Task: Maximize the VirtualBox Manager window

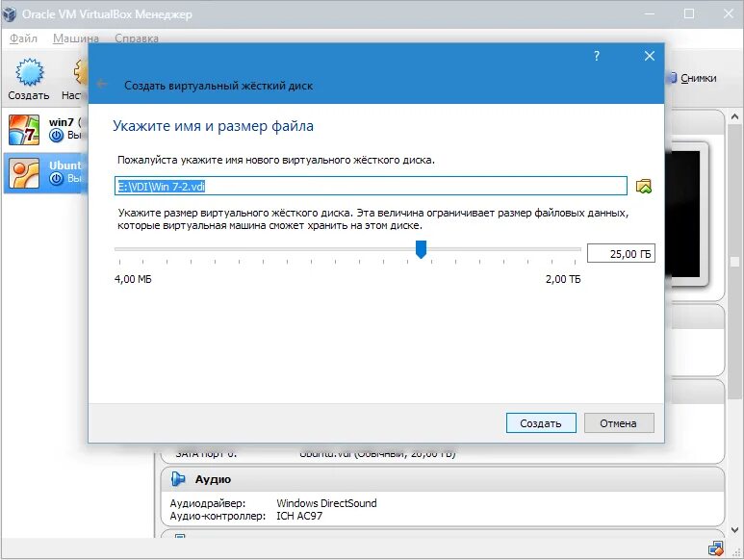Action: pyautogui.click(x=689, y=13)
